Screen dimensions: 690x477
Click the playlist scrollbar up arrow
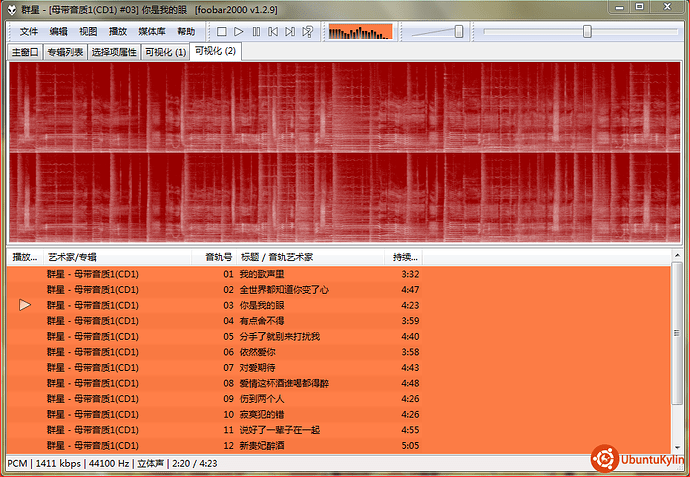(x=676, y=255)
